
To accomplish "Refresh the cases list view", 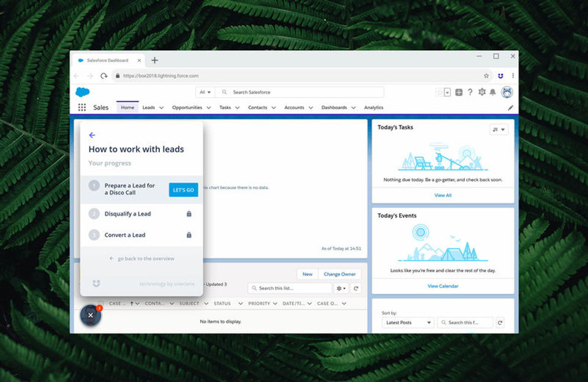I will coord(356,288).
